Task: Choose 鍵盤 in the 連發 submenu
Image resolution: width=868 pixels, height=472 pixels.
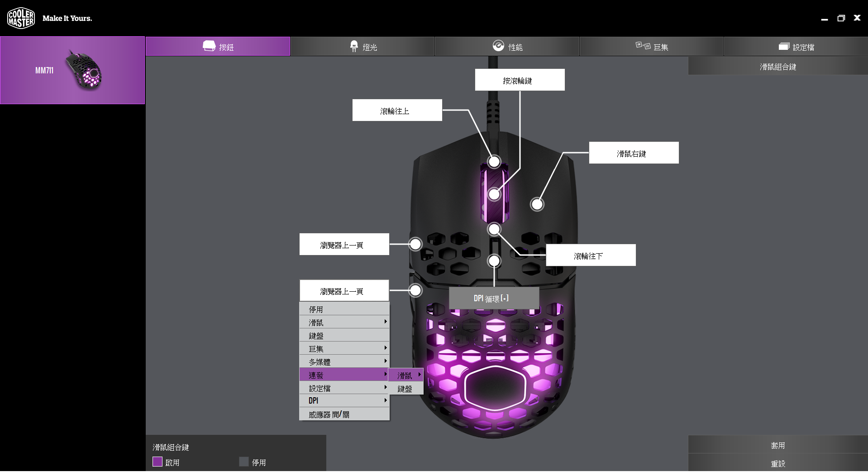Action: (x=406, y=388)
